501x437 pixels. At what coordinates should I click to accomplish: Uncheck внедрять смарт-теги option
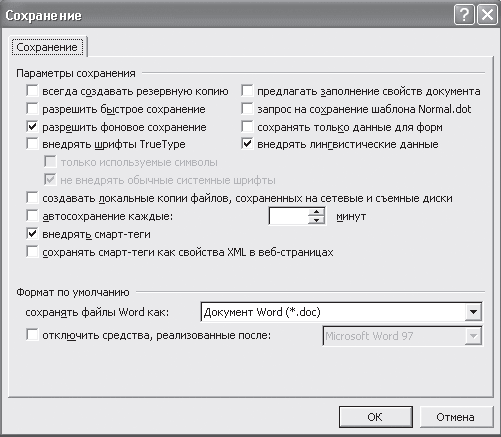point(32,234)
